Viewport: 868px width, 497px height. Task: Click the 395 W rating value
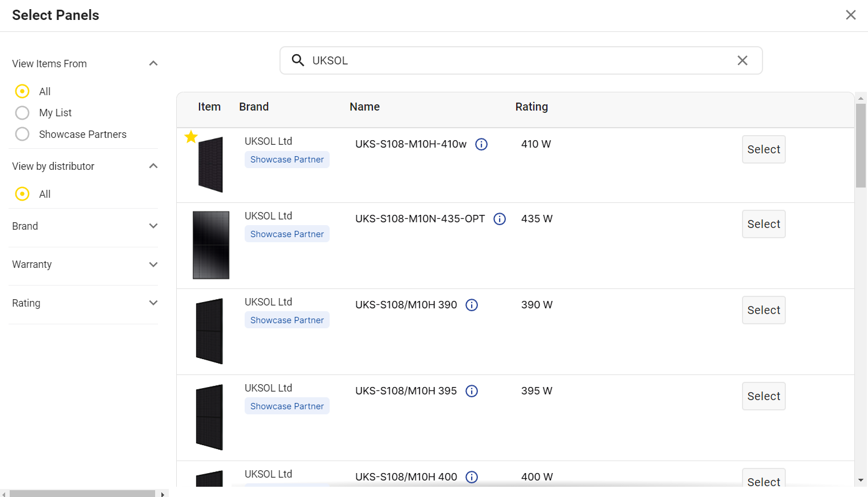pyautogui.click(x=537, y=391)
